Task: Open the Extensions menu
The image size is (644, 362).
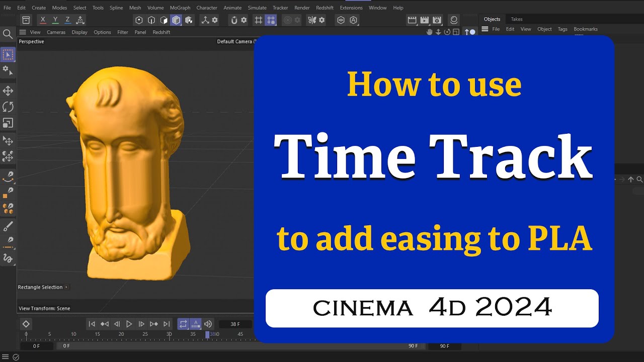Action: tap(351, 8)
